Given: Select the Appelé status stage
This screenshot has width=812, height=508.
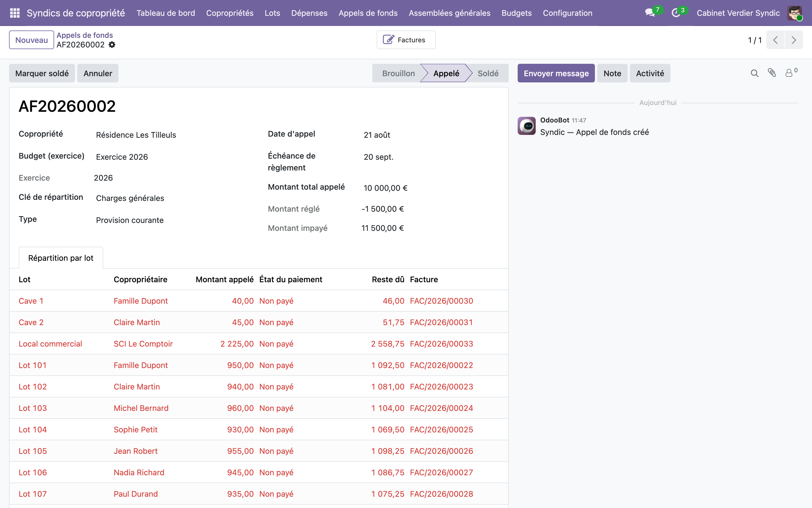Looking at the screenshot, I should pyautogui.click(x=446, y=73).
